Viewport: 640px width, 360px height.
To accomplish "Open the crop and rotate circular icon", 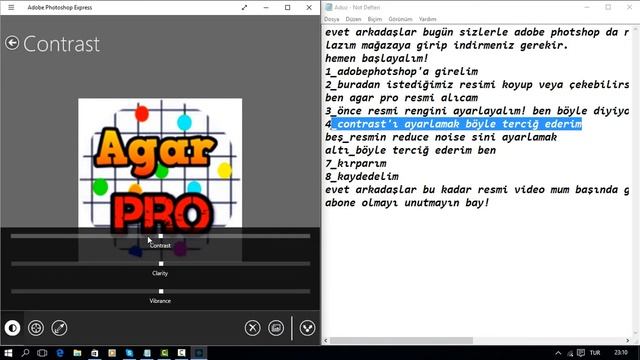I will 36,328.
